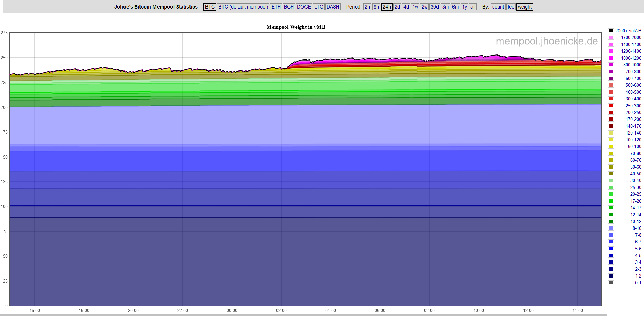Click the 500-600 legend swatch
The height and width of the screenshot is (316, 644).
tap(611, 85)
